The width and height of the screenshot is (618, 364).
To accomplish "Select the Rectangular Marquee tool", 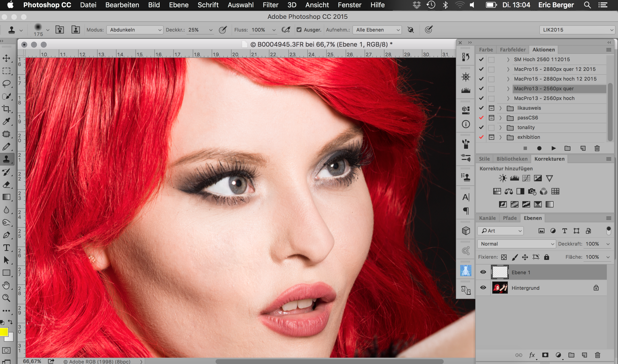I will point(6,71).
